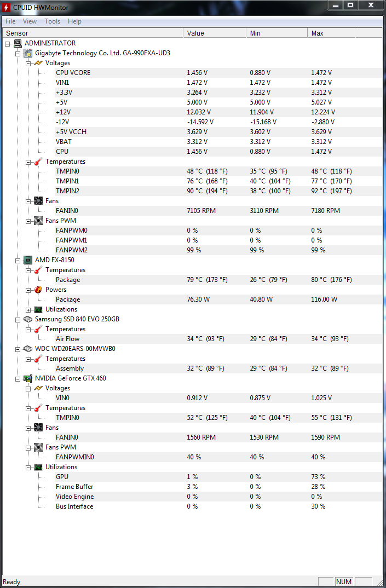Click the GTX 460 Temperatures thermometer icon

click(x=38, y=408)
